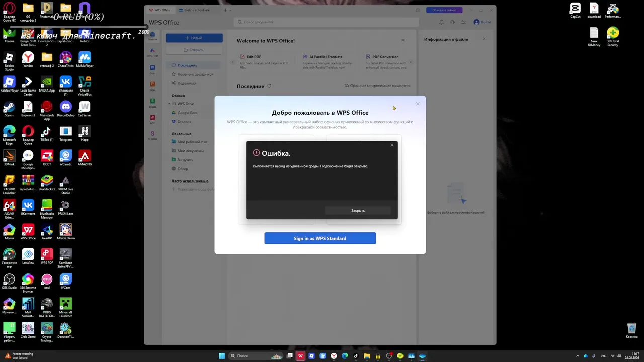The width and height of the screenshot is (644, 362).
Task: Open 360 Total Security desktop icon
Action: pyautogui.click(x=613, y=36)
